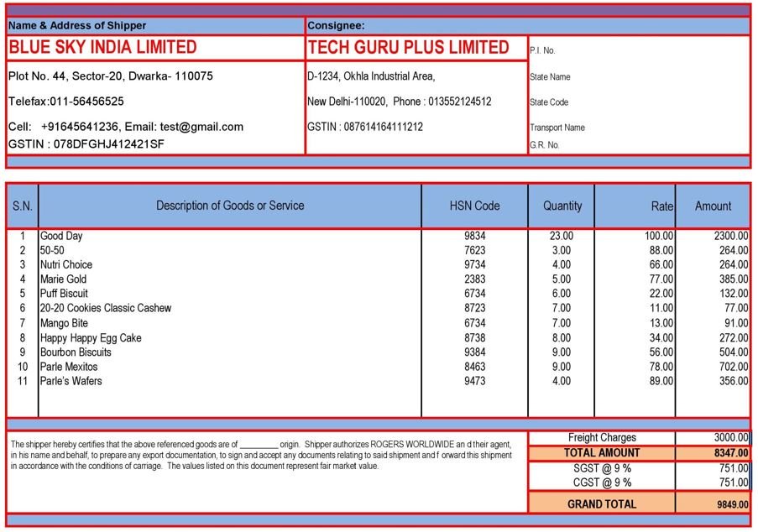Select 'D-1234, Okhla Industrial Area,' address line
This screenshot has height=532, width=758.
(x=371, y=76)
